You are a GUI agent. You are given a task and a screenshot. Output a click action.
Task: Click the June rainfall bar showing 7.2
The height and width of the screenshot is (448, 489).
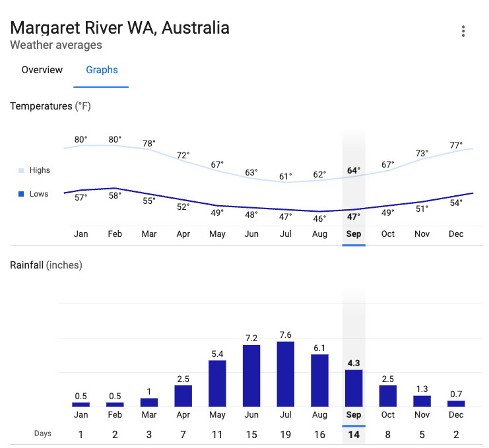click(x=251, y=375)
